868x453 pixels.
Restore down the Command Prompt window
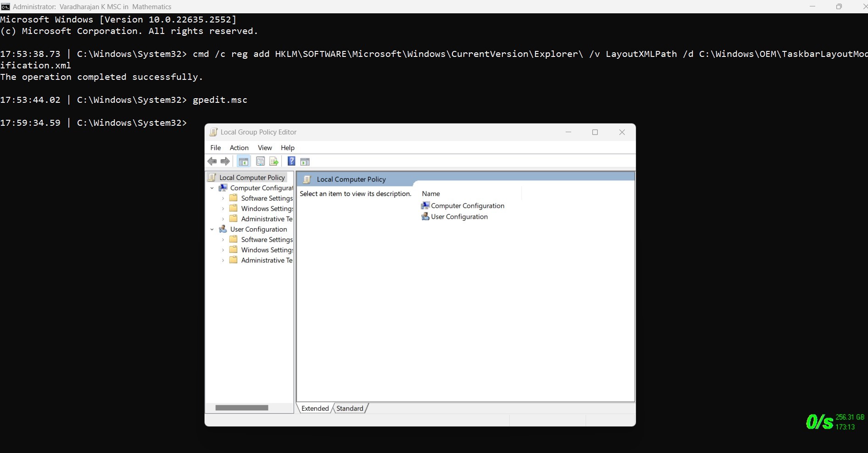839,6
